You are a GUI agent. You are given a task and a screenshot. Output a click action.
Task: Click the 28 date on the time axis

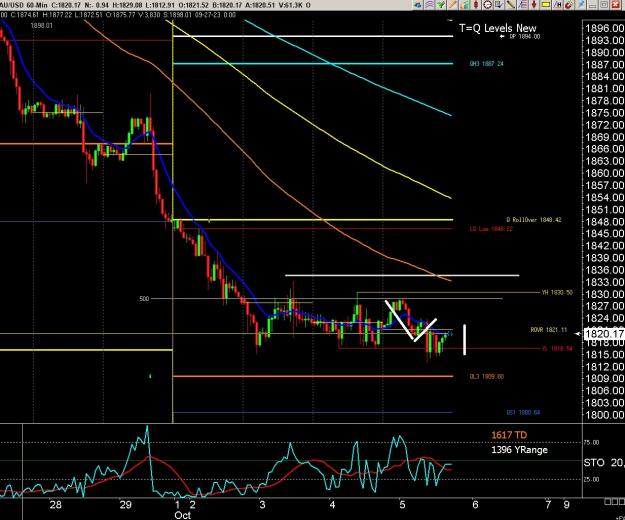(x=55, y=505)
